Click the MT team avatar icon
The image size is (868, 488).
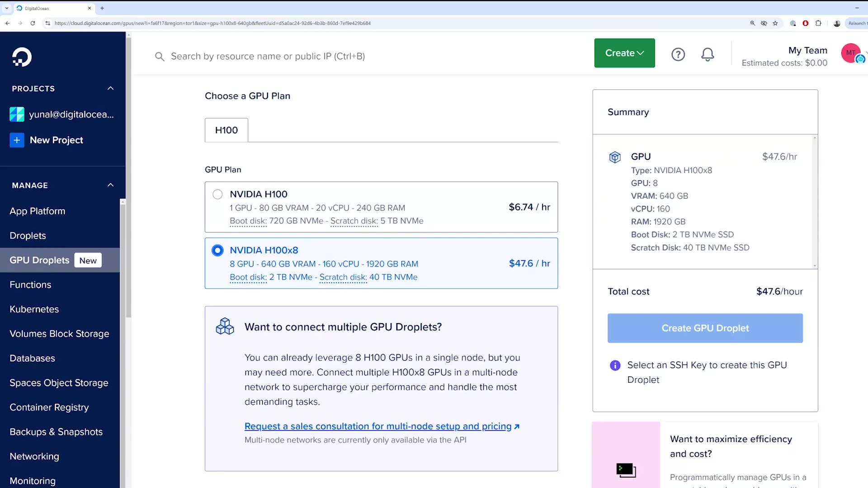852,53
